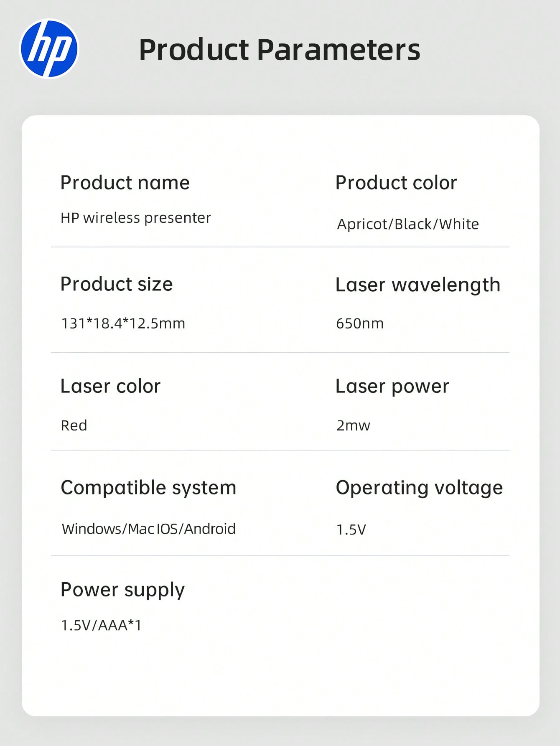The image size is (560, 746).
Task: Select HP wireless presenter text
Action: click(x=136, y=218)
